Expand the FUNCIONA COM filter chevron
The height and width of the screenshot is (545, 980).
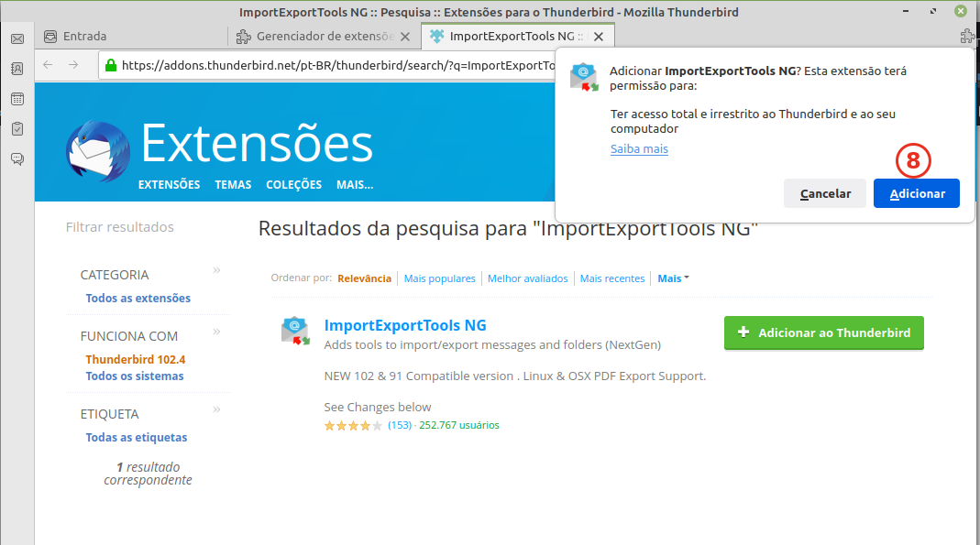tap(217, 332)
